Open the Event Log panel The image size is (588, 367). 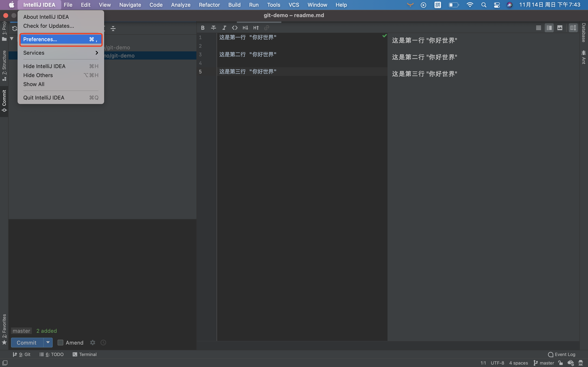562,354
